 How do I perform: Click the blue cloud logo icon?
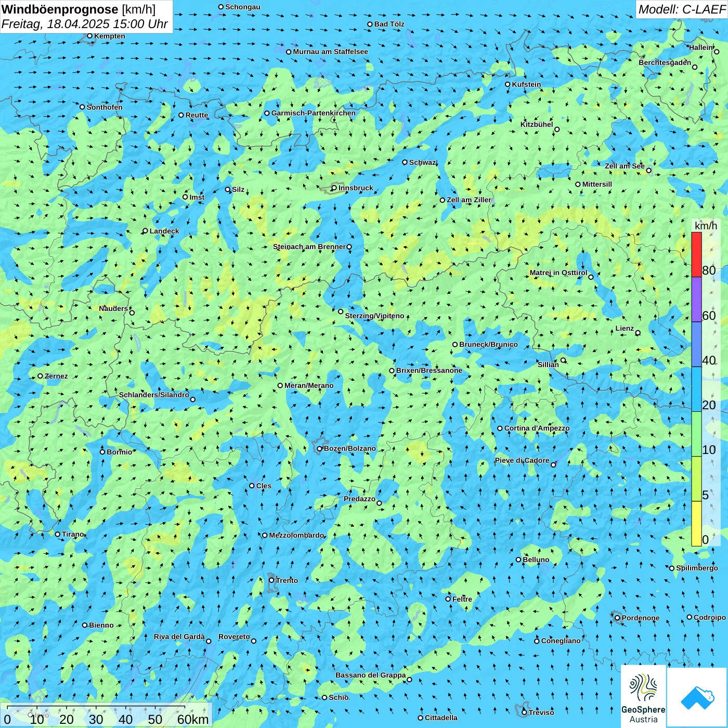[697, 698]
